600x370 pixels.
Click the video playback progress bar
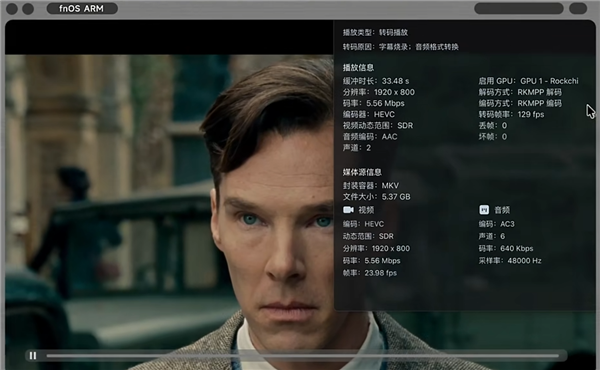coord(303,356)
